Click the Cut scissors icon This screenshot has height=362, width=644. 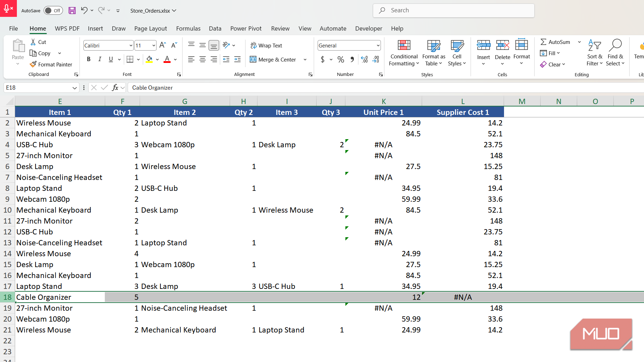[33, 42]
